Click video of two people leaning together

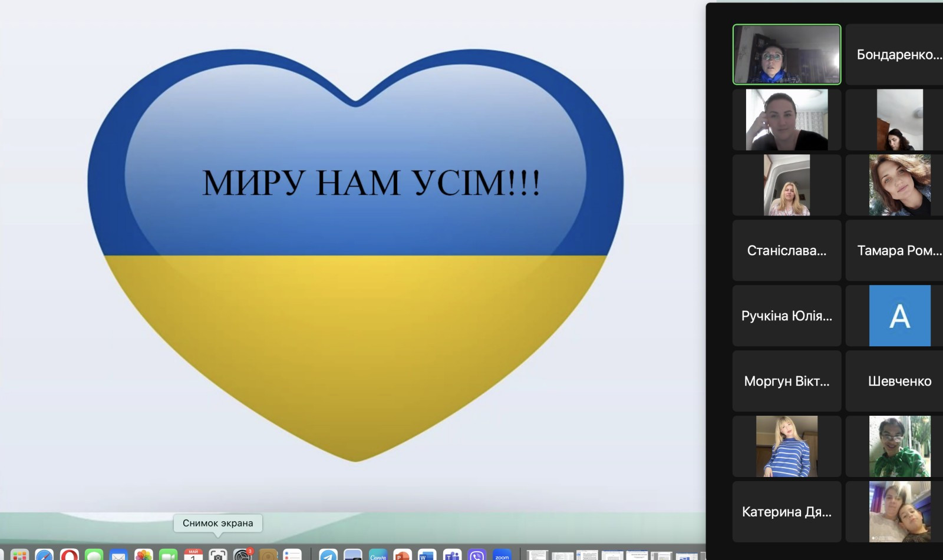tap(894, 512)
